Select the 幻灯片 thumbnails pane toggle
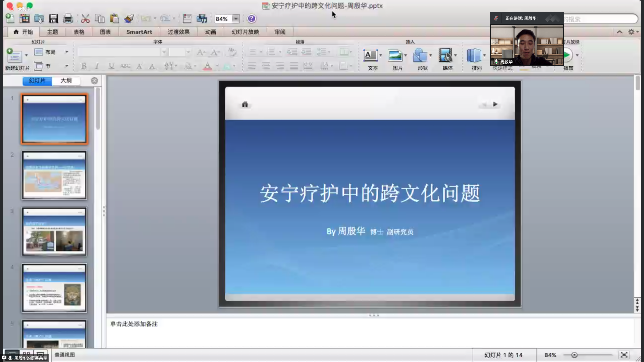This screenshot has height=362, width=644. click(x=37, y=80)
